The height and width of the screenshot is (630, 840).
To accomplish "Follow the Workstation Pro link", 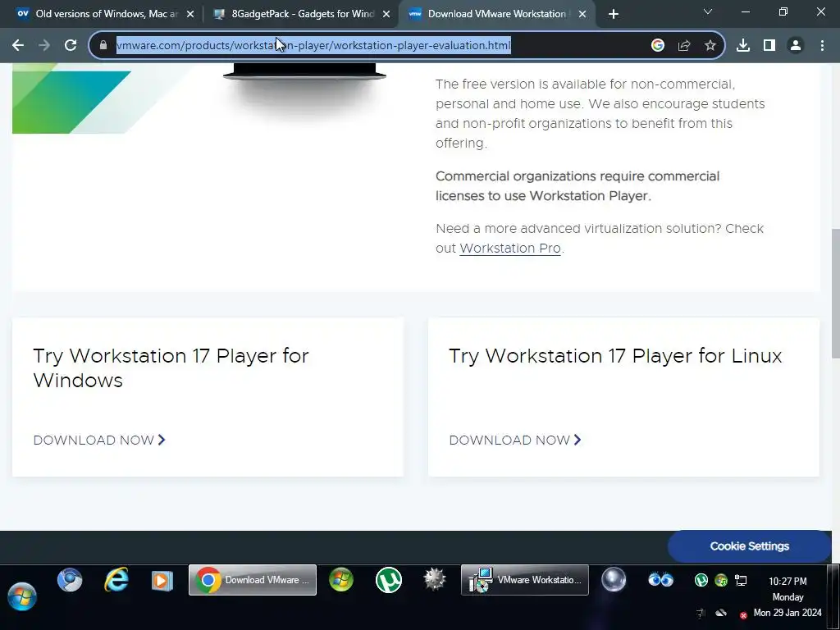I will point(510,249).
